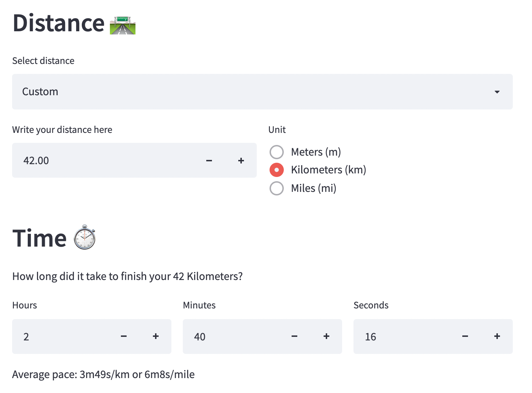The width and height of the screenshot is (532, 393).
Task: Switch the unit to Miles (mi)
Action: click(277, 188)
